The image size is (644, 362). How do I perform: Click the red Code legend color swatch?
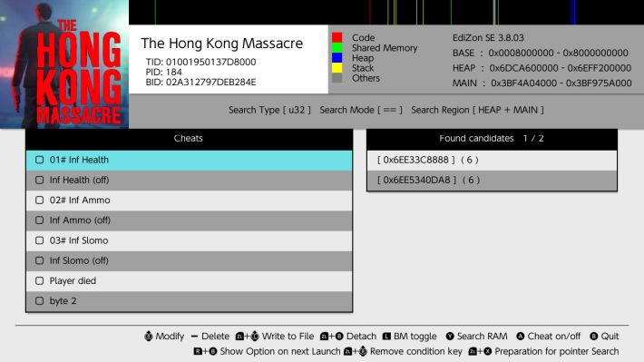coord(337,37)
